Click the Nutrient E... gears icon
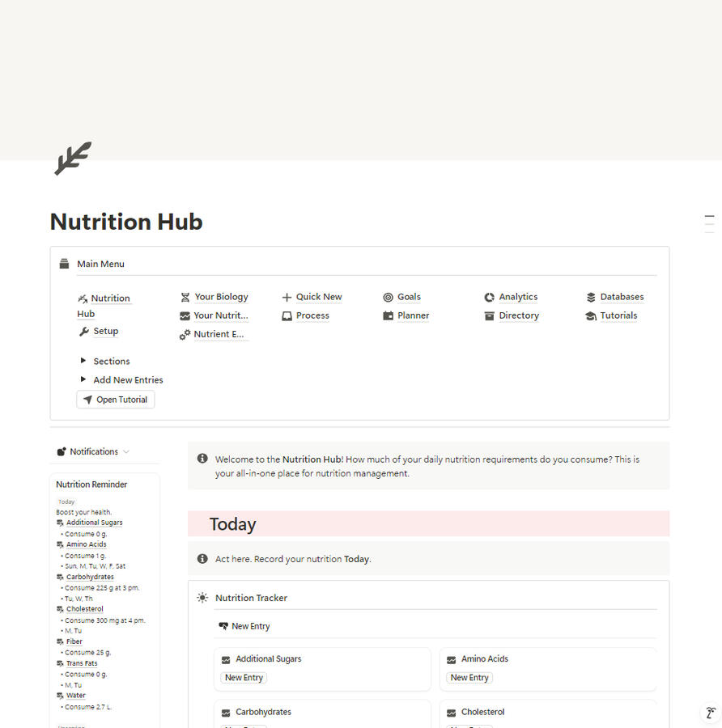 click(185, 335)
